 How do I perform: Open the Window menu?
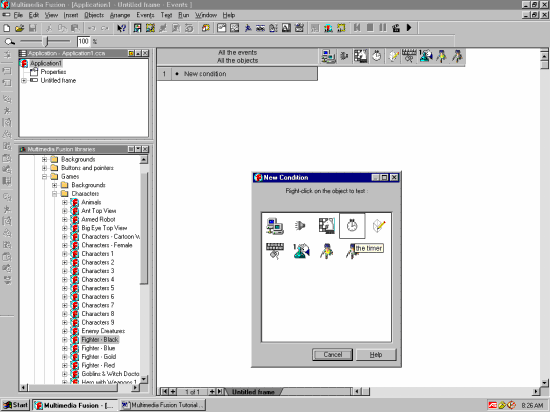coord(206,15)
